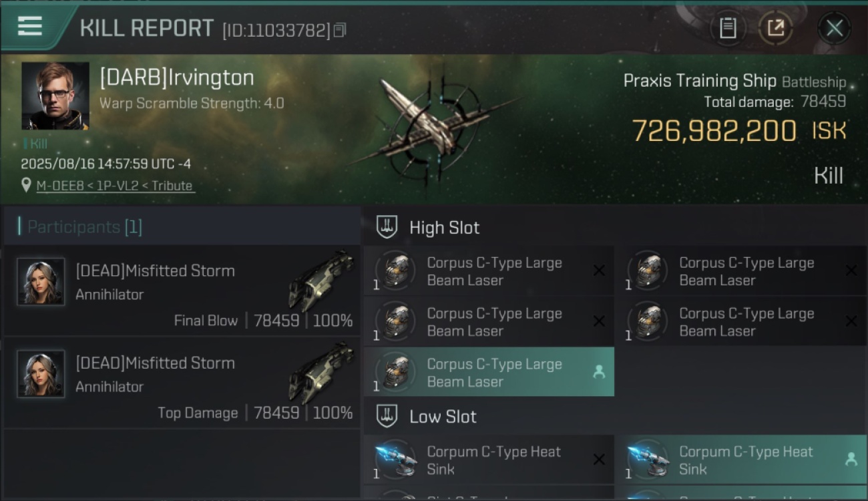Open Misfitted Storm's Final Blow portrait
This screenshot has height=501, width=868.
click(41, 282)
